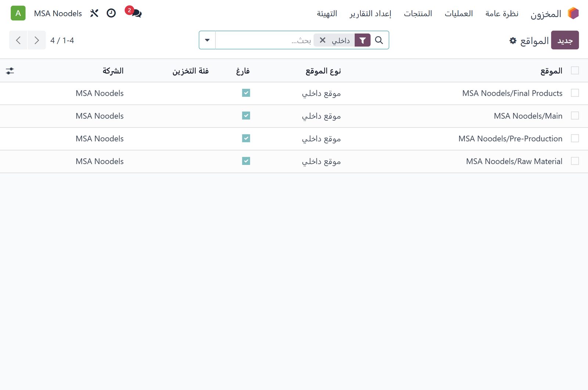Viewport: 588px width, 390px height.
Task: Switch company via MSA Noodels in header
Action: (58, 14)
